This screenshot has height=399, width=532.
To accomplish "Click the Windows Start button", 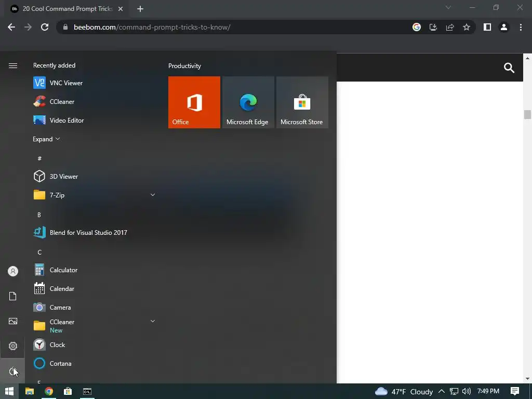I will coord(9,391).
